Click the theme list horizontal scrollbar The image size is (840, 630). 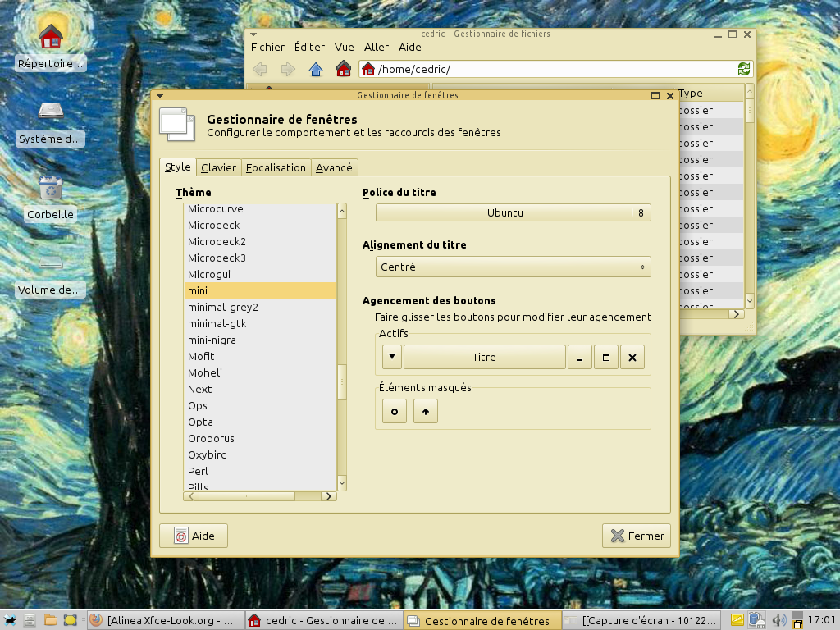coord(246,496)
